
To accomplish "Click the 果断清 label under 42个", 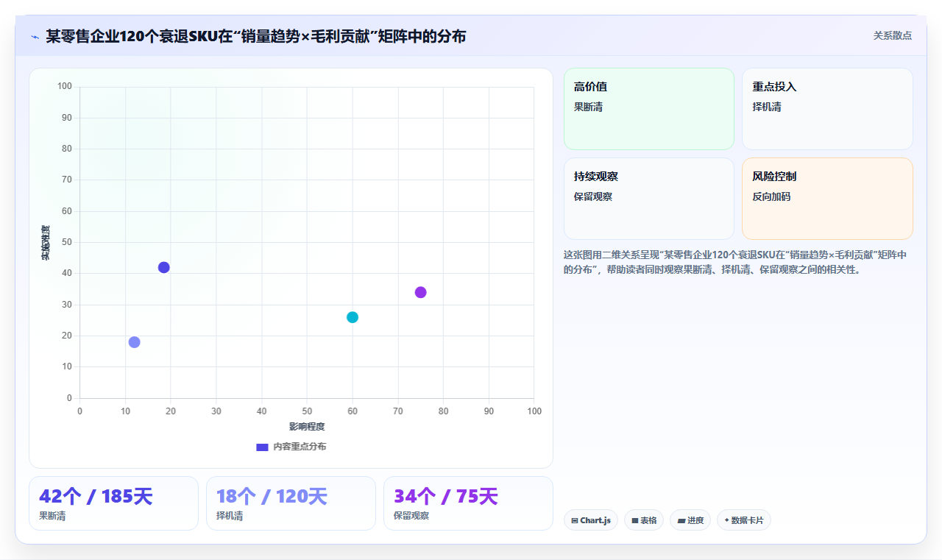I will click(53, 516).
